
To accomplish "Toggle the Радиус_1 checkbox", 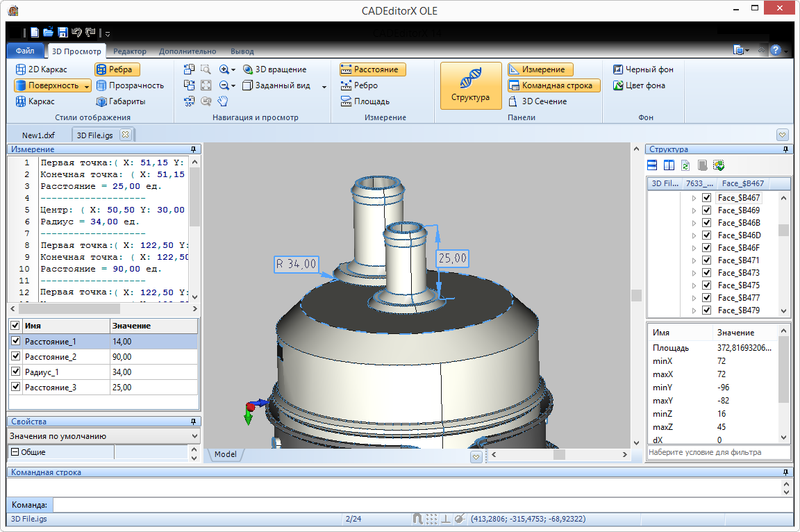I will coord(15,372).
